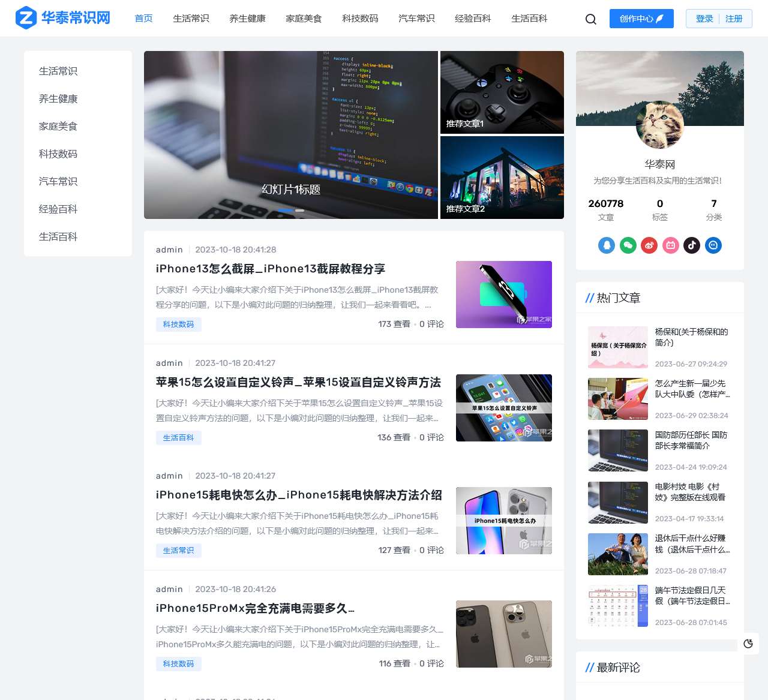Screen dimensions: 768x700
Task: Open the 华泰常识网 site logo
Action: (x=63, y=18)
